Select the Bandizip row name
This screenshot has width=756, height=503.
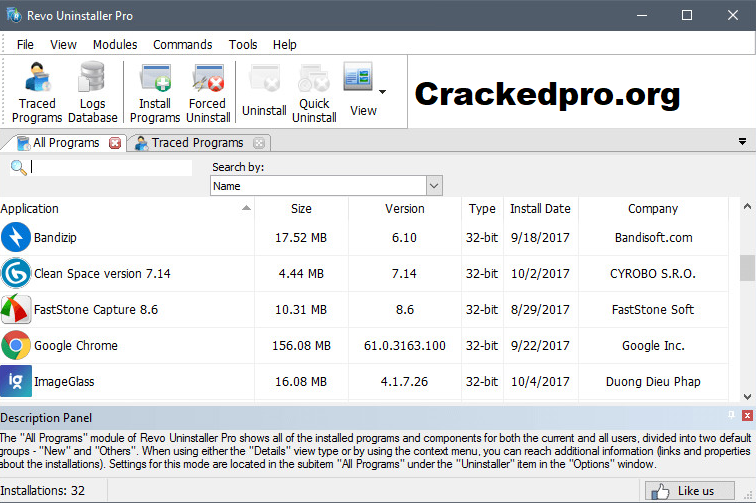point(55,237)
